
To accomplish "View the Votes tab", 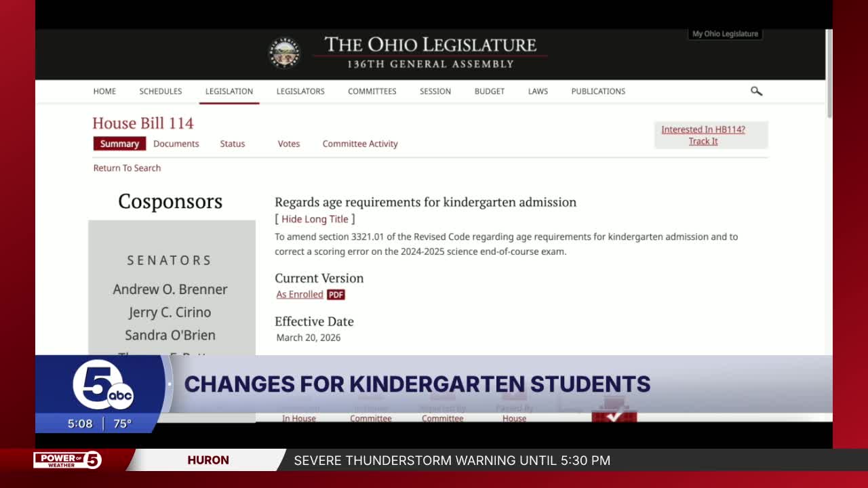I will [x=289, y=144].
